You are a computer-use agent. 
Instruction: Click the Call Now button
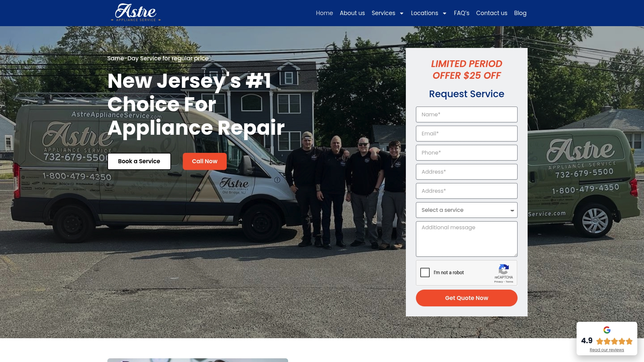coord(205,161)
